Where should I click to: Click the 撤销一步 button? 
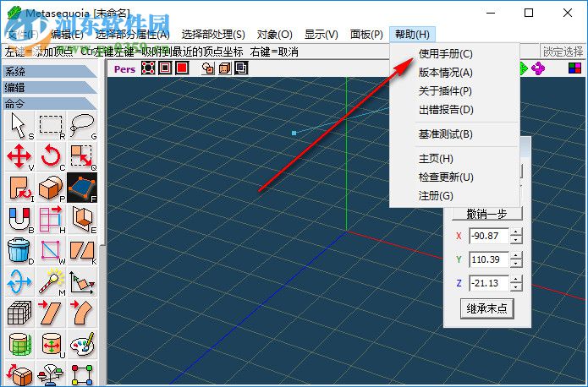pyautogui.click(x=486, y=214)
